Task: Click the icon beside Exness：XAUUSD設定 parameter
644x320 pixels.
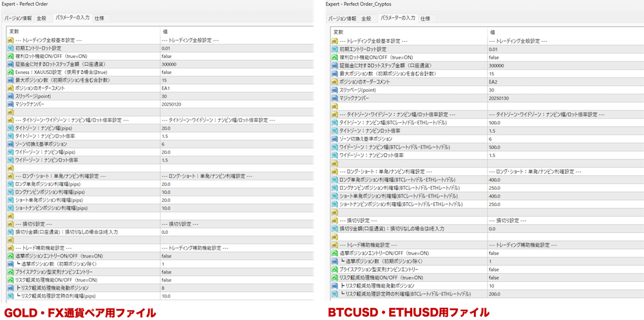Action: pyautogui.click(x=10, y=72)
